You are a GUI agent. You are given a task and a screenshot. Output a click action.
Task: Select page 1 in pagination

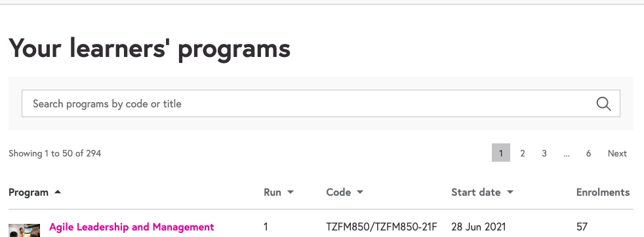click(500, 153)
